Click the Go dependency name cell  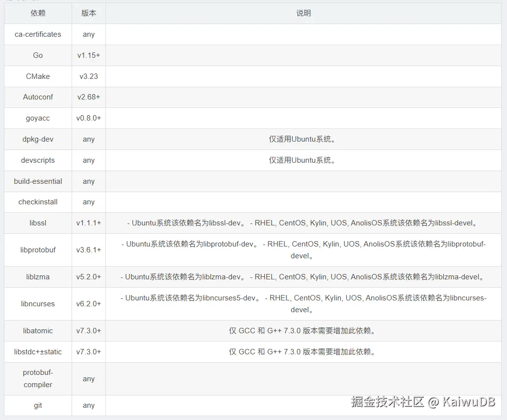[38, 55]
